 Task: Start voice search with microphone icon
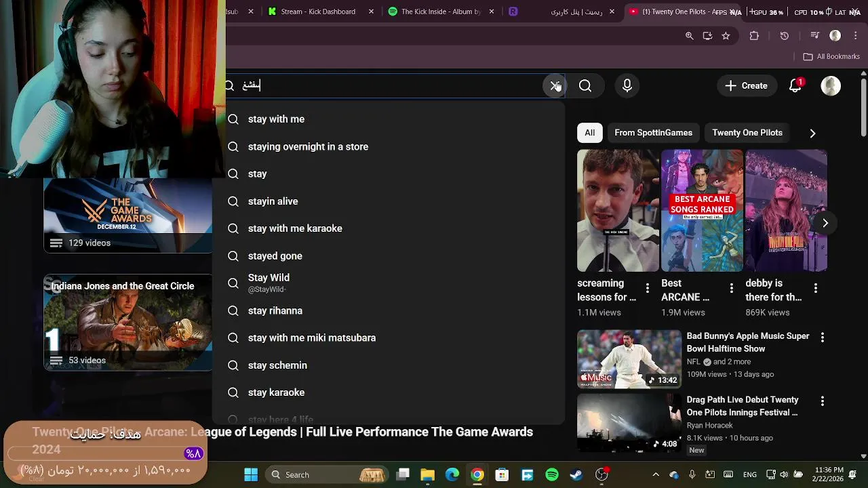(627, 86)
